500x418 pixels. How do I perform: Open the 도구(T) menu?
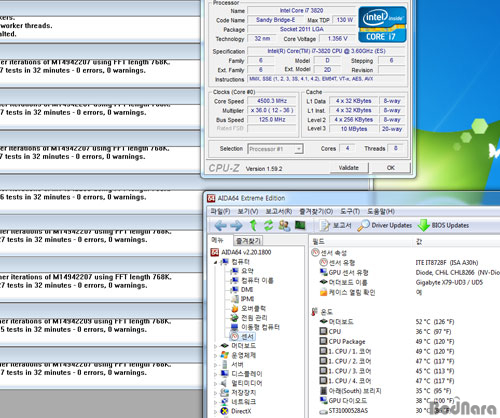point(350,211)
